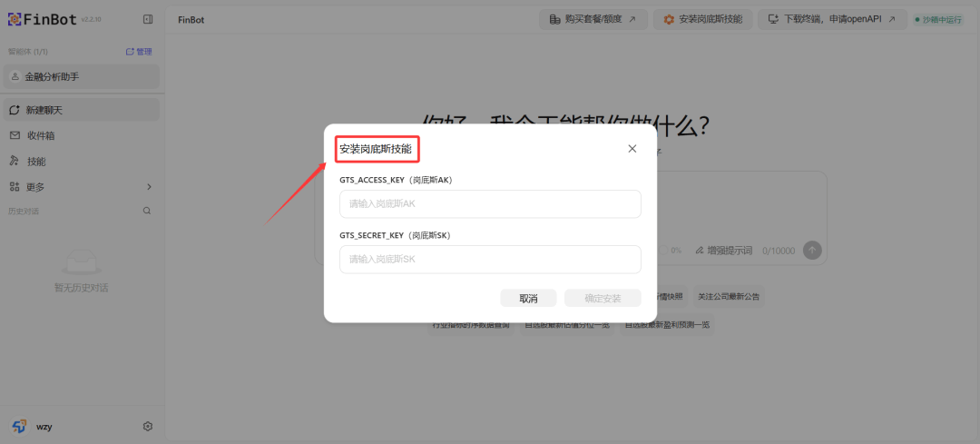Click the send arrow button

(812, 250)
